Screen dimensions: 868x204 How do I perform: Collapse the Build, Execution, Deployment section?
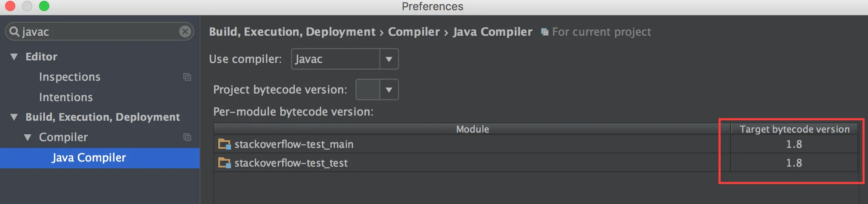[x=14, y=117]
